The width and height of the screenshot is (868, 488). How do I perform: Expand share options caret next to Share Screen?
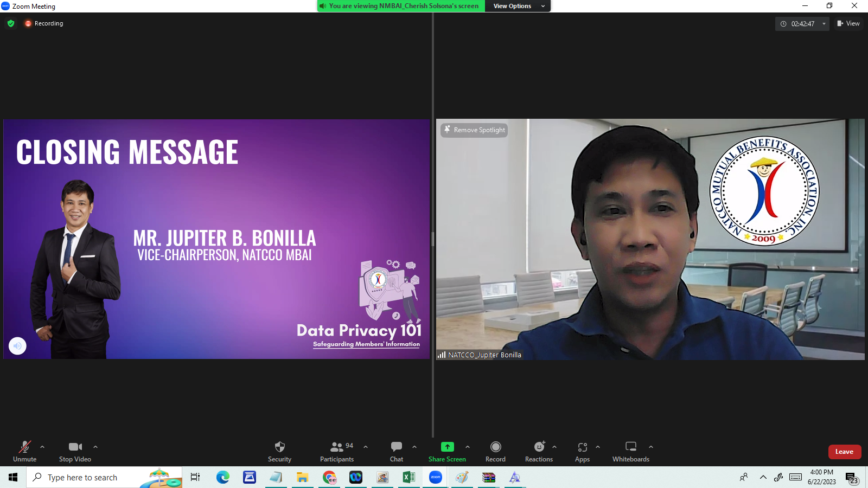(x=468, y=447)
